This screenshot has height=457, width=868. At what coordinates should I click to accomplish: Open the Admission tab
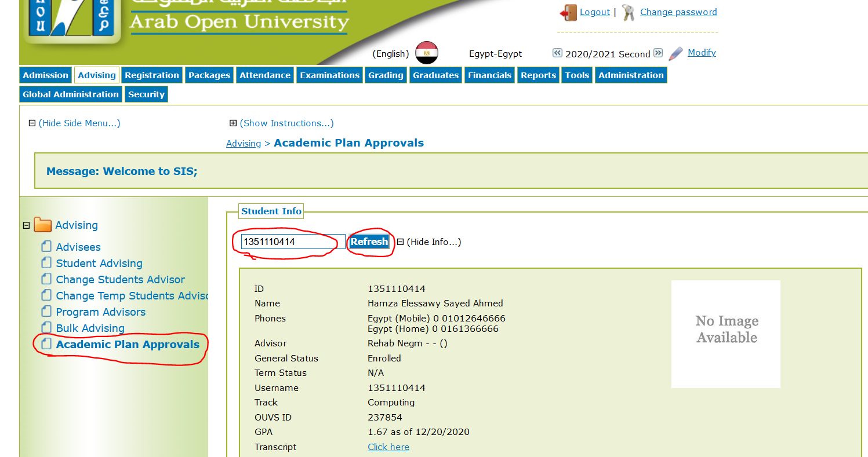[x=46, y=75]
